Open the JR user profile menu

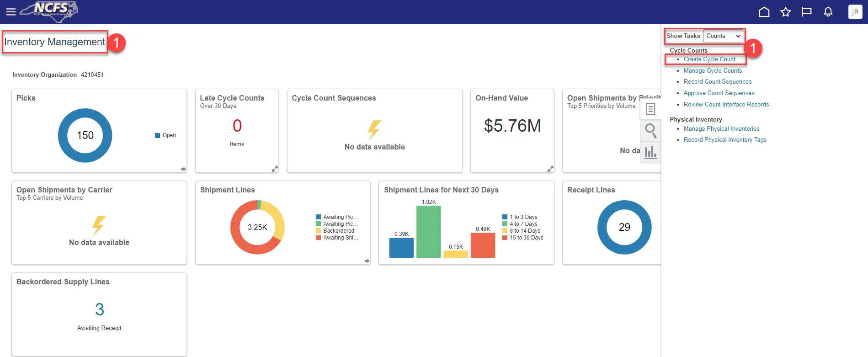pyautogui.click(x=855, y=12)
